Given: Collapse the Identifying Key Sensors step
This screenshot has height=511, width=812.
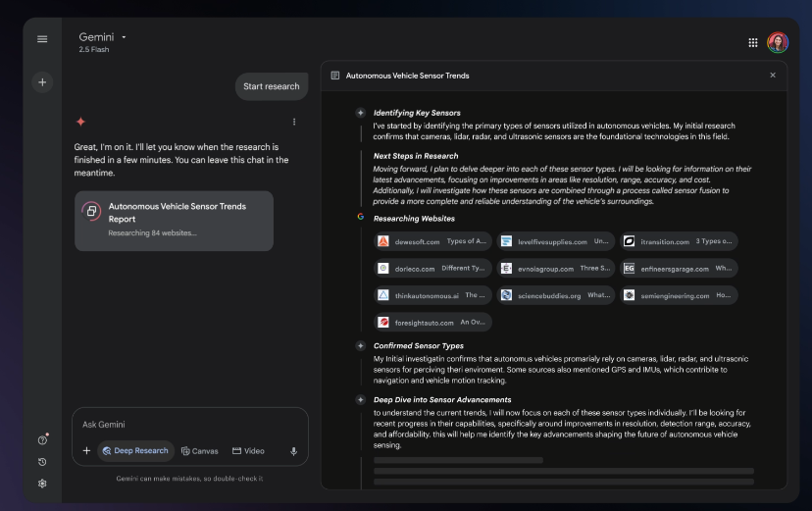Looking at the screenshot, I should tap(361, 113).
